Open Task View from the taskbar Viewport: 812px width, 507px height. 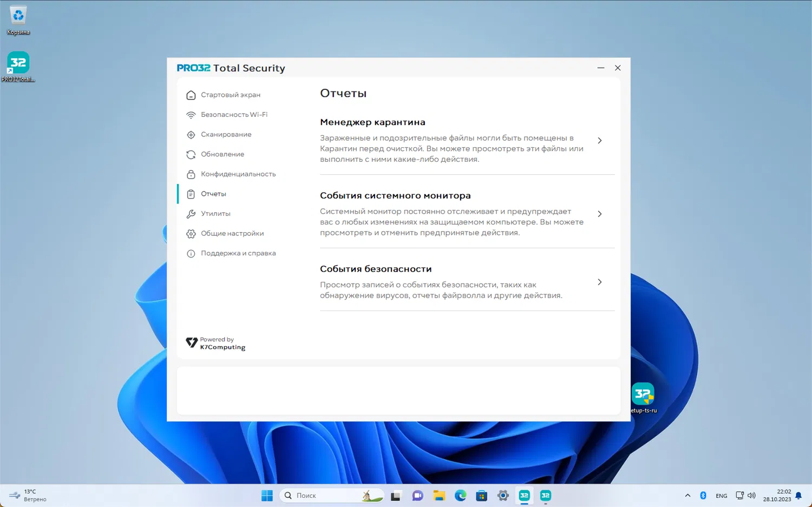click(x=396, y=496)
